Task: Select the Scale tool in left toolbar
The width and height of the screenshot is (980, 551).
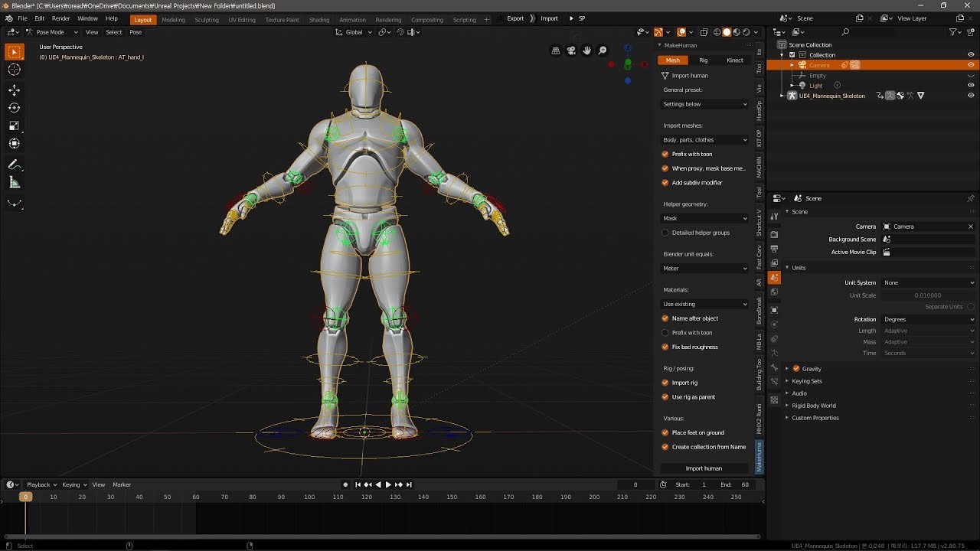Action: tap(14, 126)
